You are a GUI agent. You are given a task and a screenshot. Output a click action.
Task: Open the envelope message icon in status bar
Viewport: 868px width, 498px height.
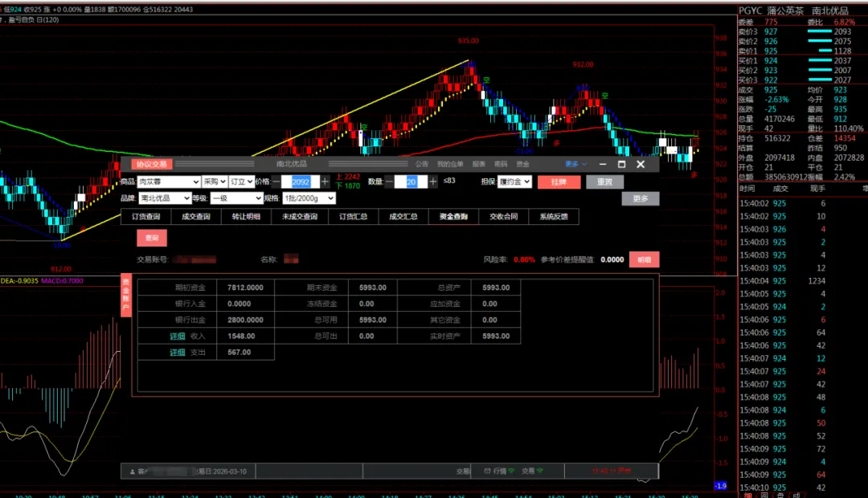click(487, 471)
